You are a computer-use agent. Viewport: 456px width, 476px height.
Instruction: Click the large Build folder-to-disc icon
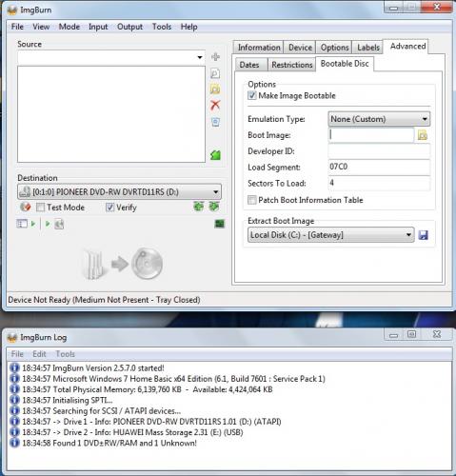tap(123, 264)
